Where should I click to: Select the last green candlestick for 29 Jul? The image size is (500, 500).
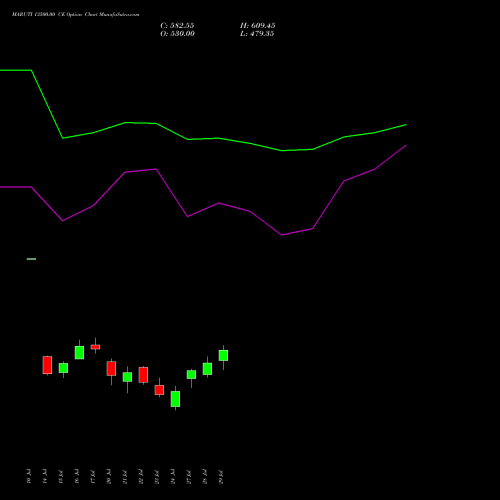[x=223, y=355]
